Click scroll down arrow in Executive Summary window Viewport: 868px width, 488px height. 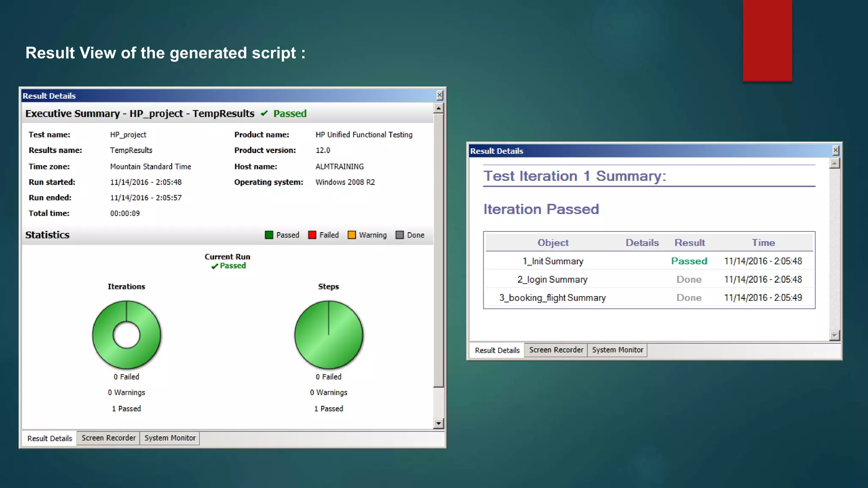tap(439, 423)
